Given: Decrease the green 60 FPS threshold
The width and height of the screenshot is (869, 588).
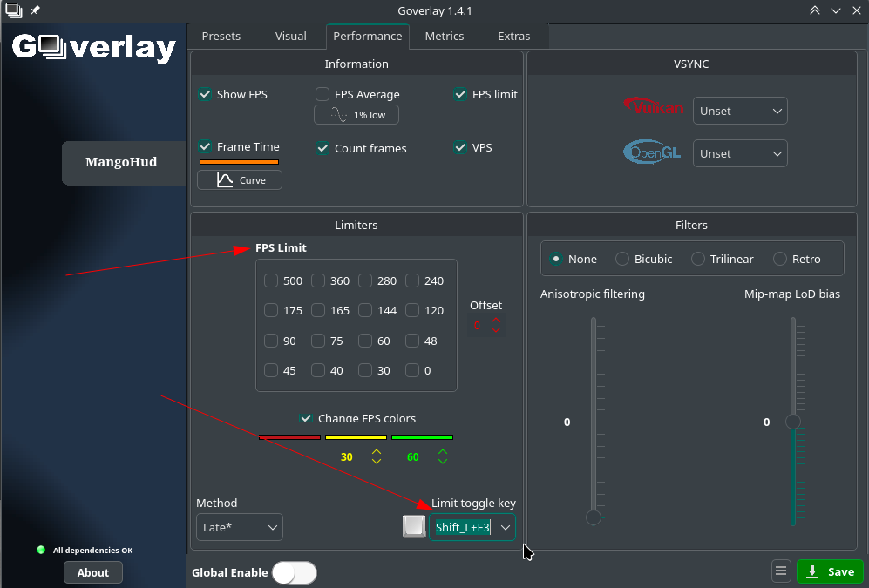Looking at the screenshot, I should 442,461.
